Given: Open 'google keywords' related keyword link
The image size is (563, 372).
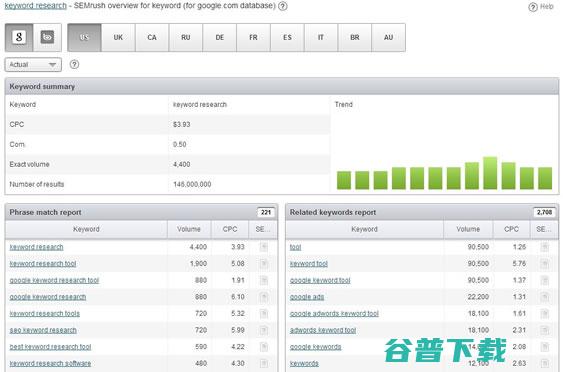Looking at the screenshot, I should pos(316,347).
